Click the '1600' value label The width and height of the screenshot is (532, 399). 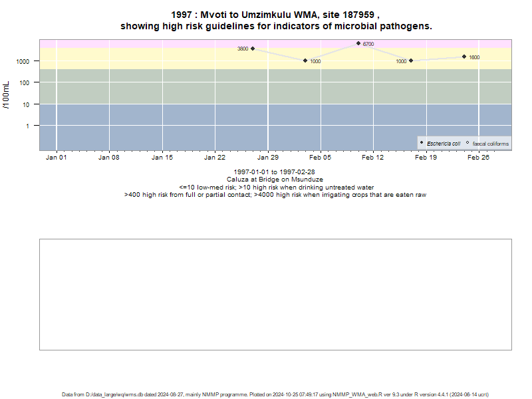[x=474, y=57]
